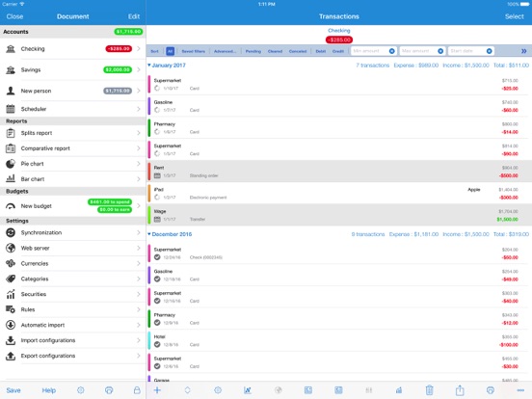Image resolution: width=532 pixels, height=399 pixels.
Task: Add a new transaction with plus icon
Action: [157, 390]
